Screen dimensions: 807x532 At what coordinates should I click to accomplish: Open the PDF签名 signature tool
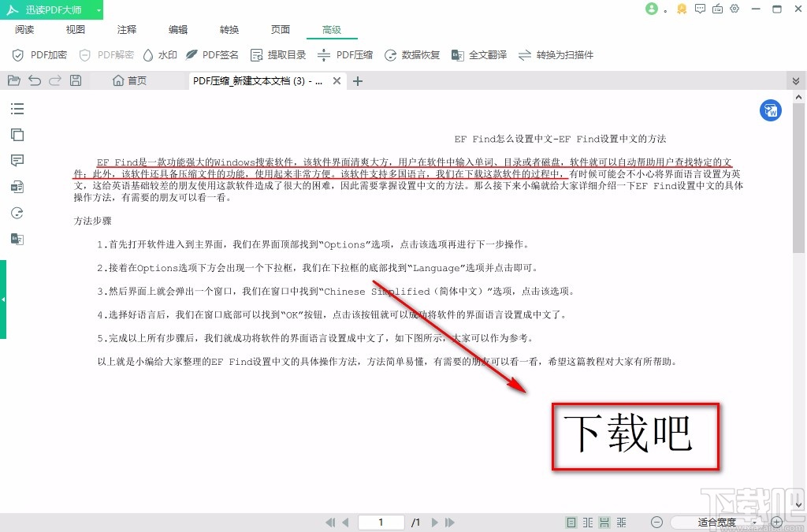pos(212,55)
